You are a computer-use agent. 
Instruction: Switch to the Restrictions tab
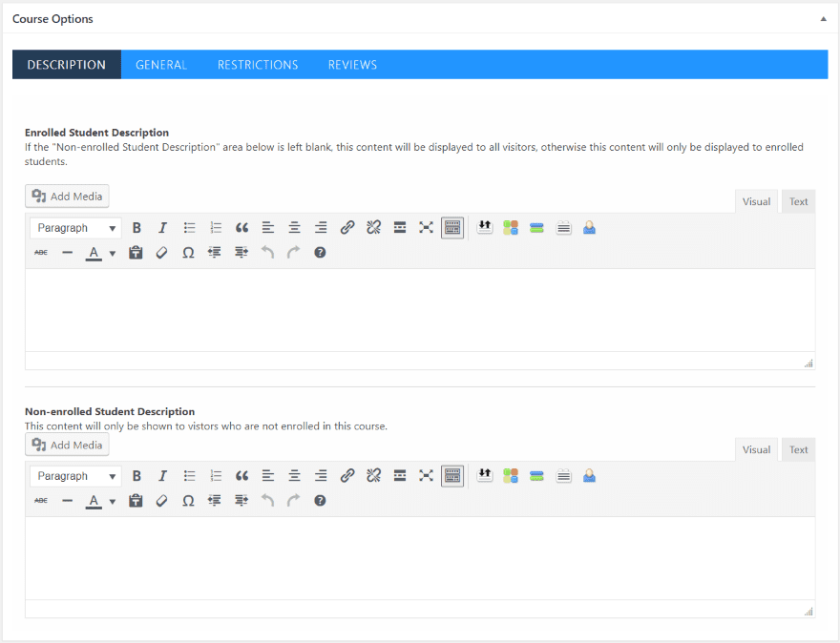[258, 65]
